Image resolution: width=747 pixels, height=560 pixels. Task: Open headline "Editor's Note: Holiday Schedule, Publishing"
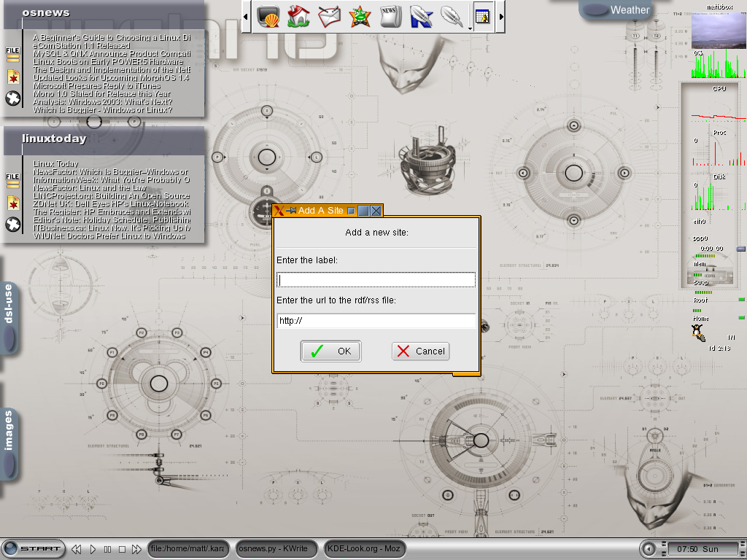(x=112, y=220)
